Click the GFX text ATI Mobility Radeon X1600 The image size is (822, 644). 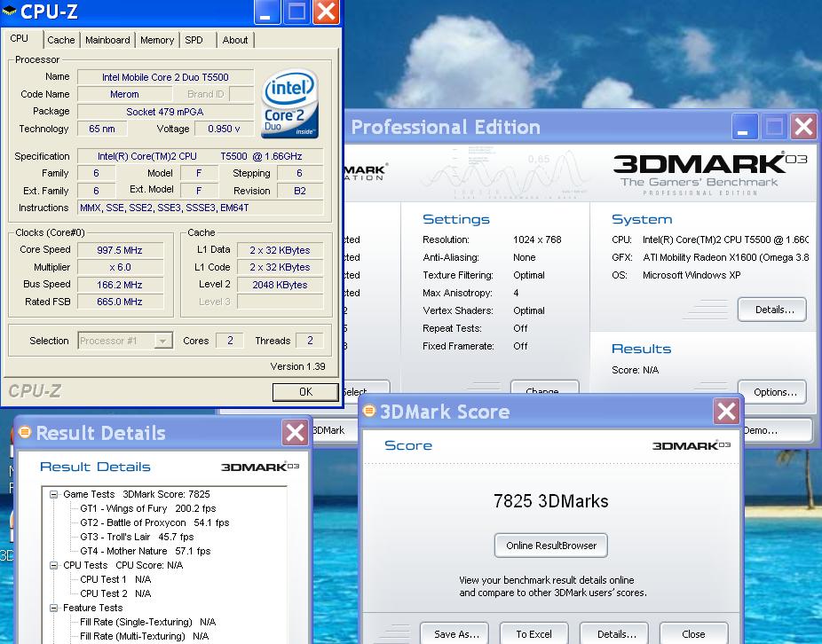pos(725,257)
